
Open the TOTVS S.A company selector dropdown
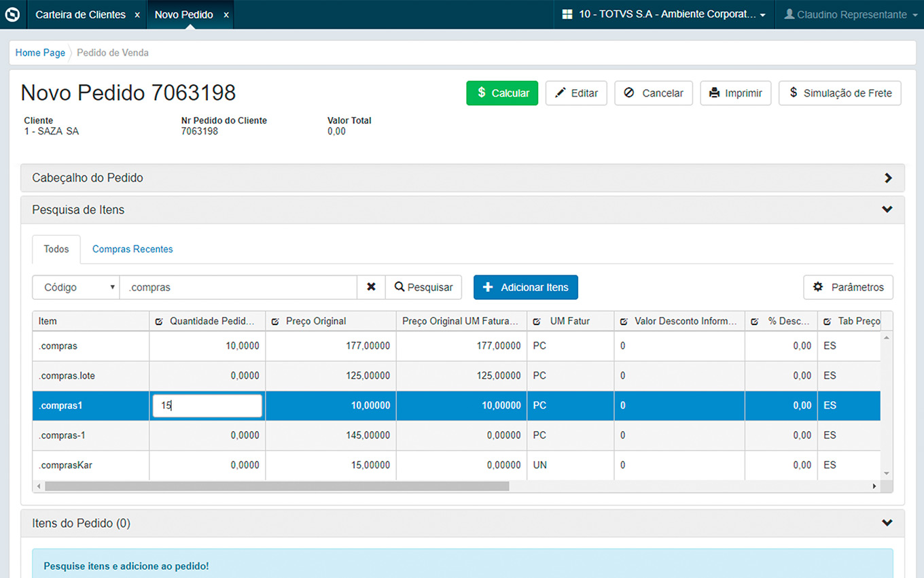(664, 14)
